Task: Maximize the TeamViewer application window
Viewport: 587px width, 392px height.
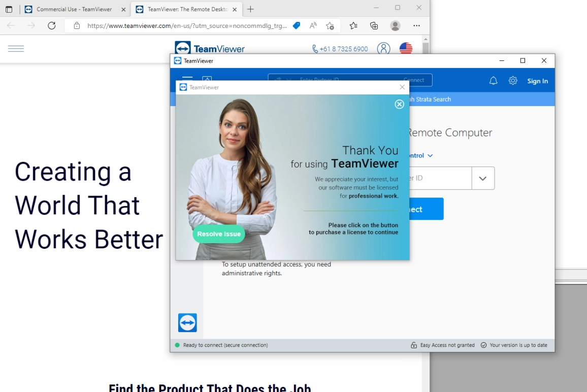Action: (x=523, y=60)
